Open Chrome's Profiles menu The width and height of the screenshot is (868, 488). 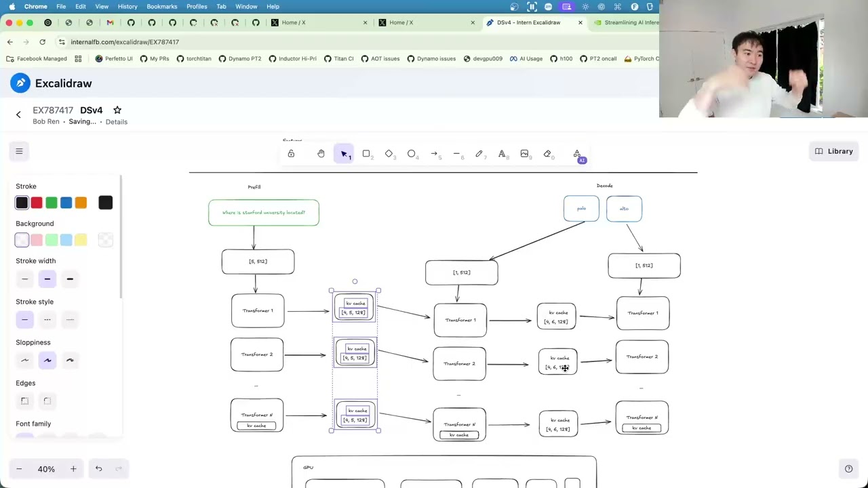[x=197, y=6]
